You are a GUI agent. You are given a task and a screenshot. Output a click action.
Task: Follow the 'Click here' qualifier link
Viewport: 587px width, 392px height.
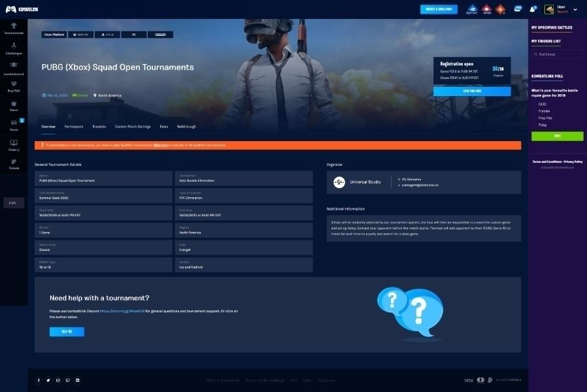pyautogui.click(x=161, y=145)
